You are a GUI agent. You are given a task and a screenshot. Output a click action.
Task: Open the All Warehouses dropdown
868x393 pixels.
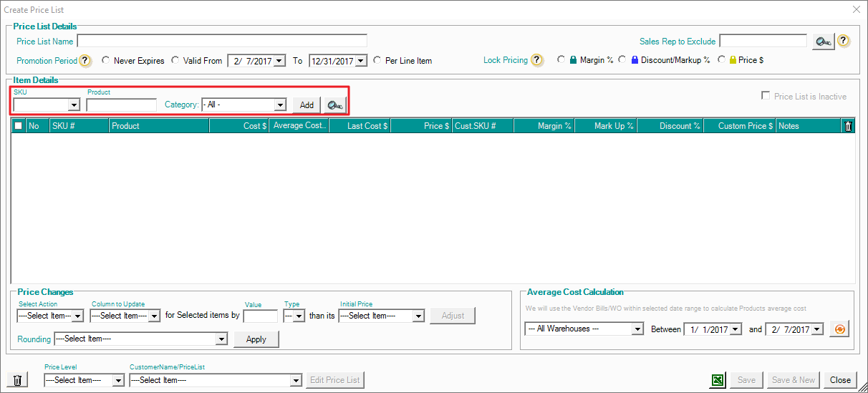pos(637,329)
